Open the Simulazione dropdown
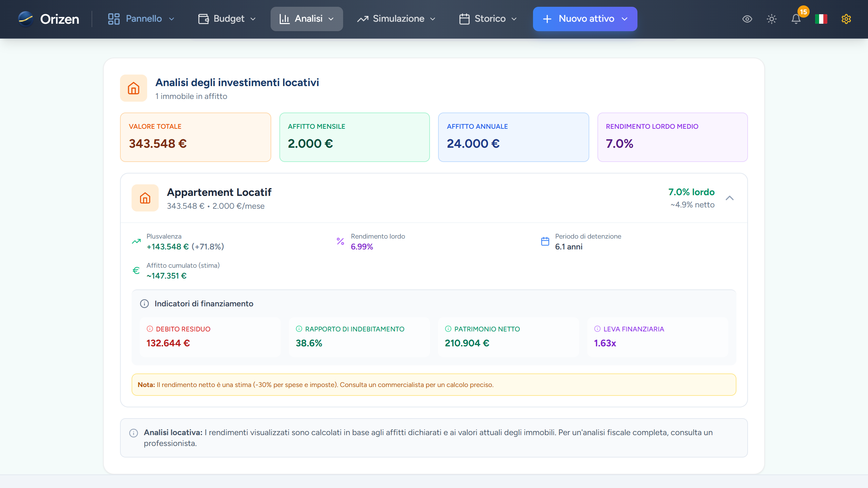Screen dimensions: 868x488 point(397,19)
